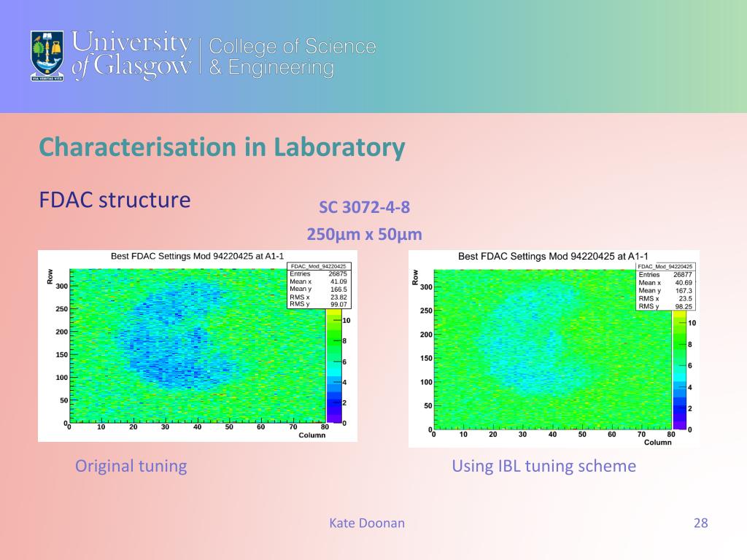Click FDAC_Mod_94220425 header in left stats box
The height and width of the screenshot is (560, 747).
point(318,266)
